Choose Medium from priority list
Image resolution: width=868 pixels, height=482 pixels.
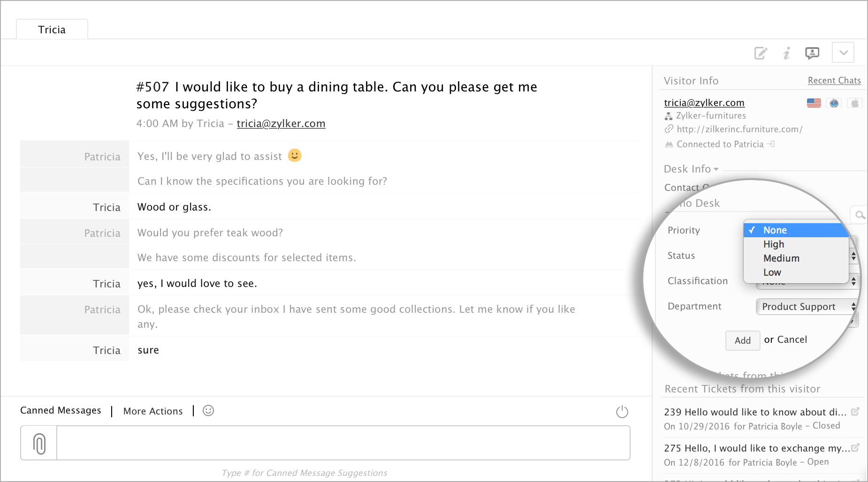pyautogui.click(x=781, y=258)
